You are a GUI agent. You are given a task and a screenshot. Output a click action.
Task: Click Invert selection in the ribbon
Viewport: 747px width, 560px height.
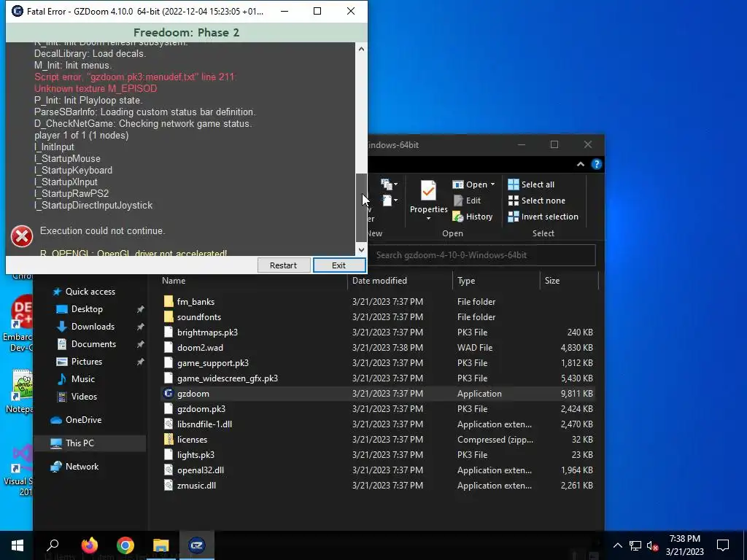click(543, 217)
